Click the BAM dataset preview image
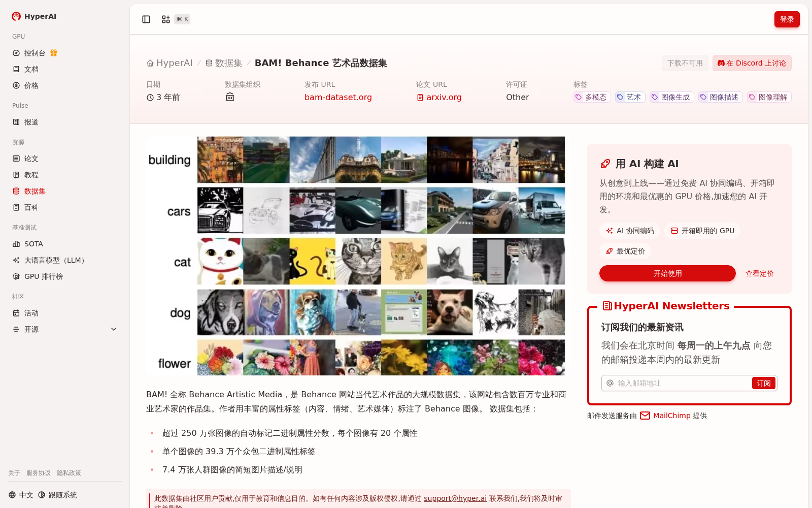812x508 pixels. [358, 256]
